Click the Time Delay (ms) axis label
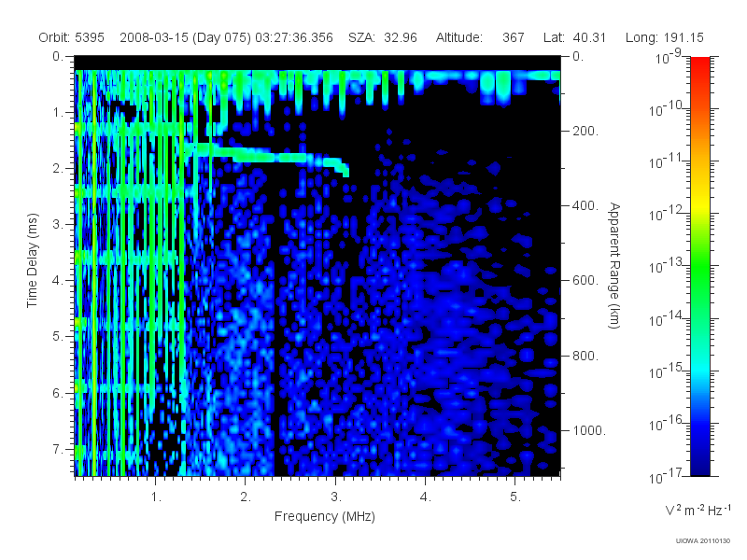 click(x=32, y=260)
